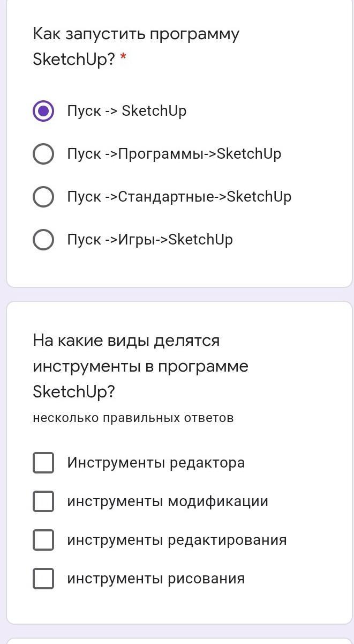354x644 pixels.
Task: Click the 'инструменты модификации' label text
Action: 168,501
